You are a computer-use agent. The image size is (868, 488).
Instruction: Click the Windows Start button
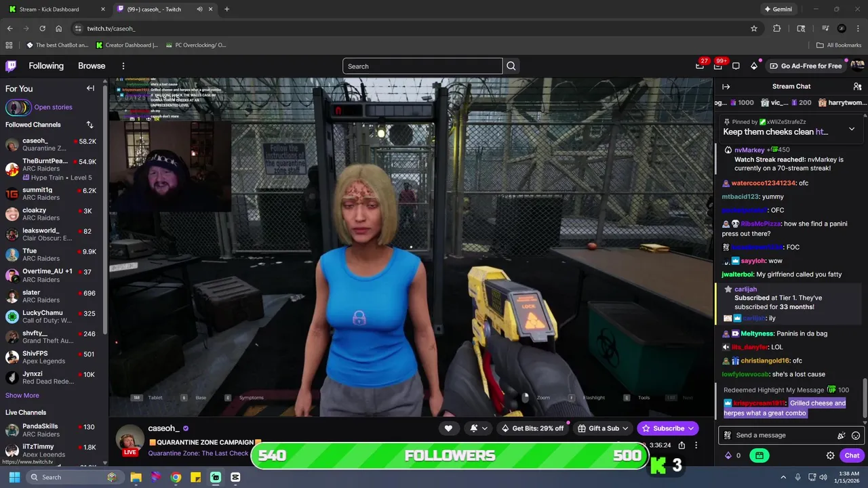[x=14, y=477]
